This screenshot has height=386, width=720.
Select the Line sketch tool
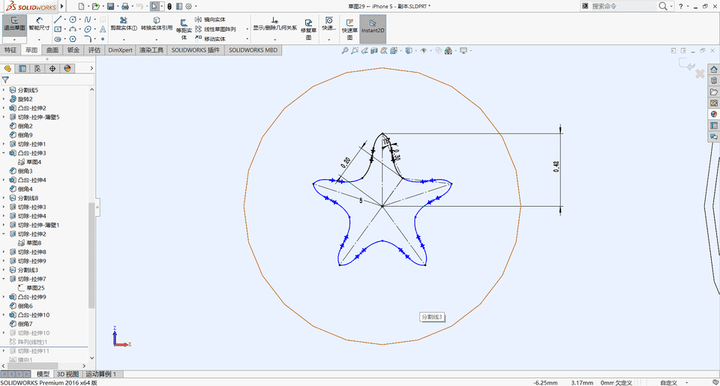[57, 19]
